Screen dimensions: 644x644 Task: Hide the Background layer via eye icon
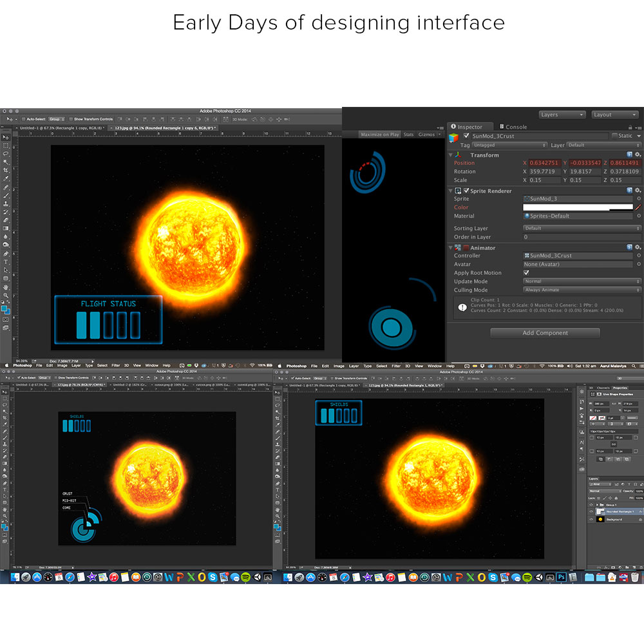coord(592,519)
